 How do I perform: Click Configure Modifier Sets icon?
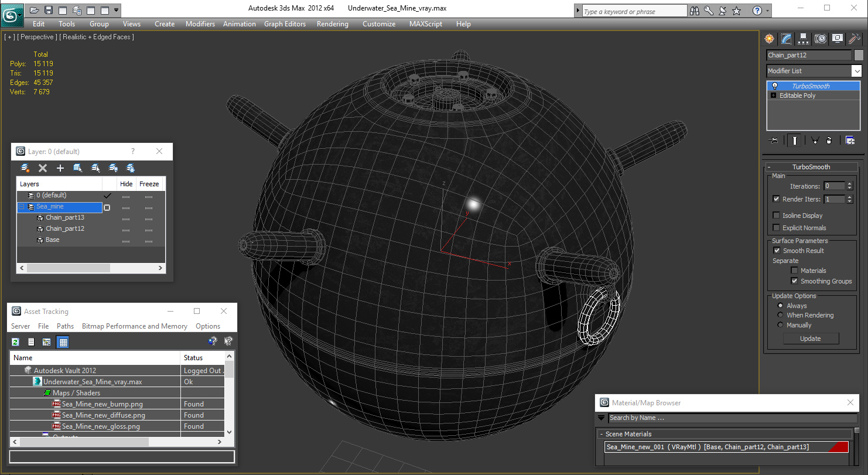850,140
